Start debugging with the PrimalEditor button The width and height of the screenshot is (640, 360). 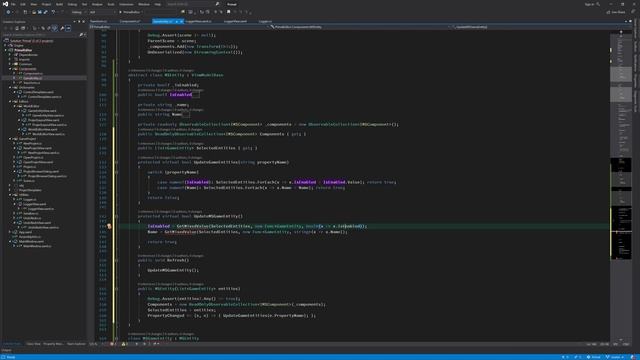click(x=130, y=12)
